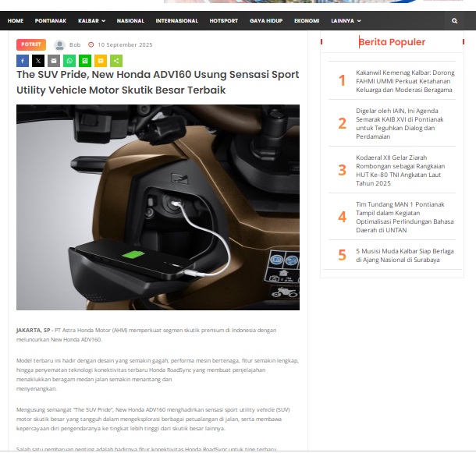Screen dimensions: 476x453
Task: Share article via WhatsApp icon
Action: (x=69, y=61)
